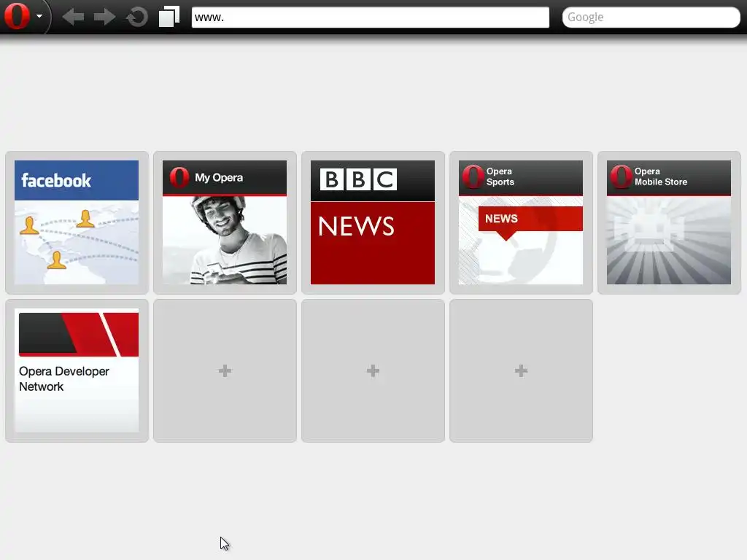Add speed dial in the empty slot below BBC News

pos(373,370)
